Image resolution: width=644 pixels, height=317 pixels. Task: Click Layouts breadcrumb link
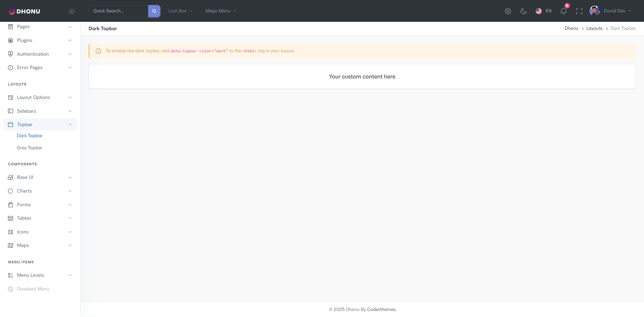click(x=594, y=29)
